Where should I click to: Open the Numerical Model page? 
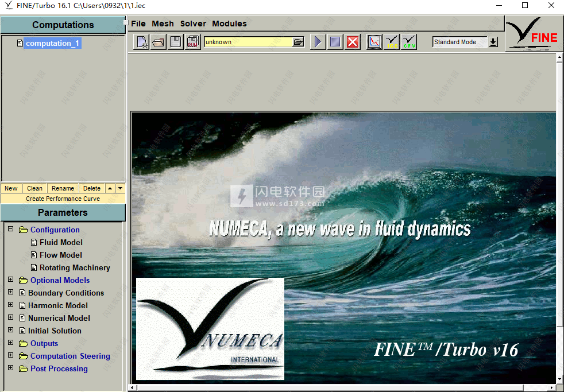point(59,318)
